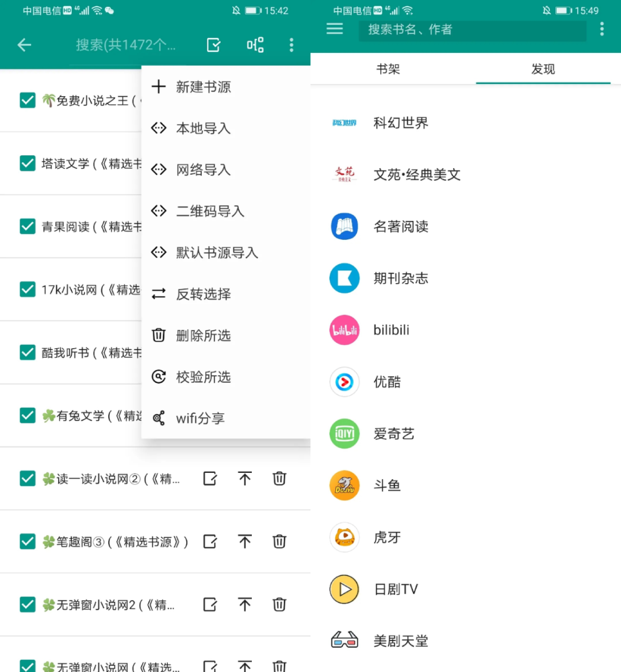
Task: Tap 15:42 status bar battery icon
Action: click(253, 10)
